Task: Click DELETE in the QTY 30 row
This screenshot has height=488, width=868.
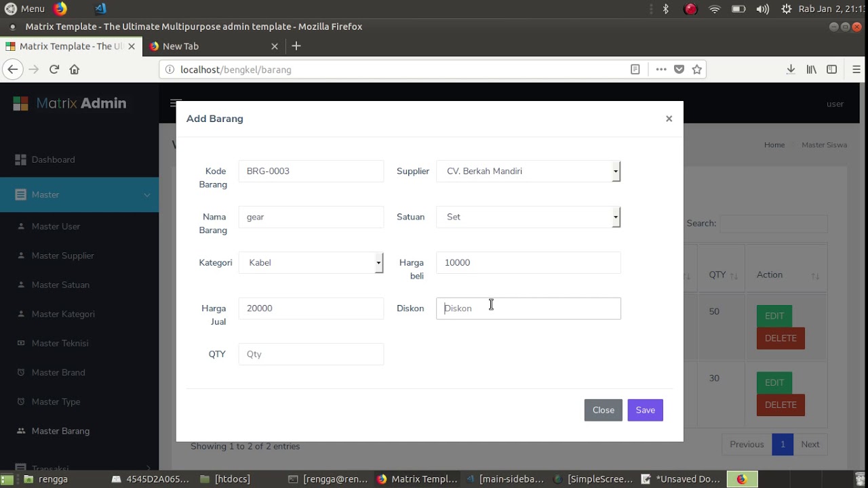Action: [781, 405]
